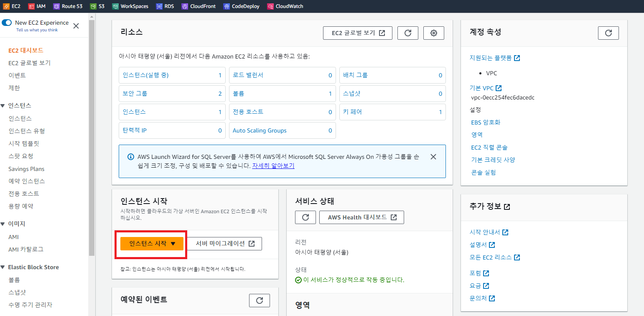
Task: Close the New EC2 Experience banner
Action: 76,26
